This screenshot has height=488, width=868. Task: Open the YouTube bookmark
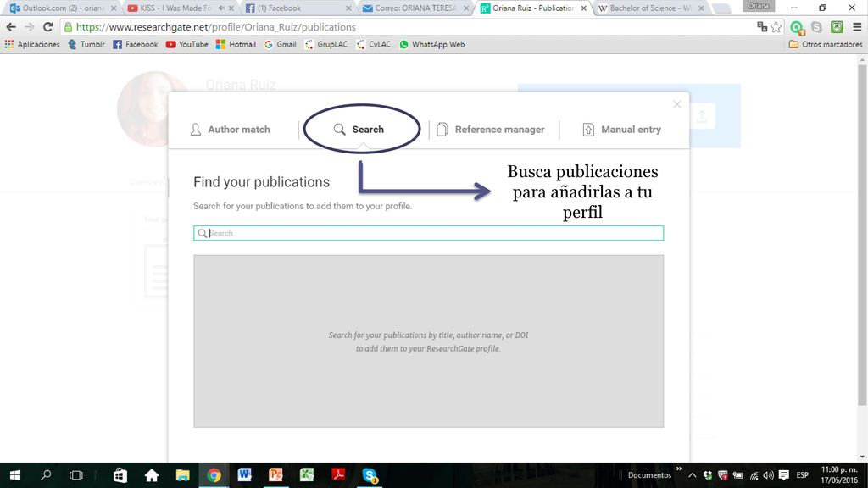tap(186, 44)
